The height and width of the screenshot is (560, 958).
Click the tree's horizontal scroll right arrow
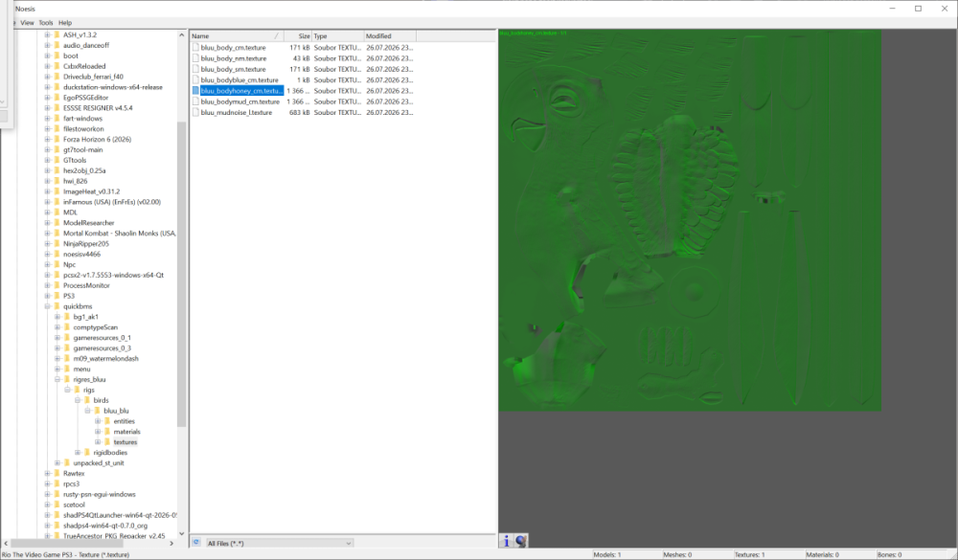tap(171, 543)
